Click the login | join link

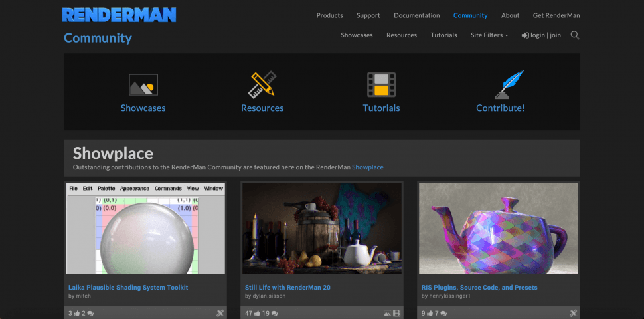tap(541, 35)
